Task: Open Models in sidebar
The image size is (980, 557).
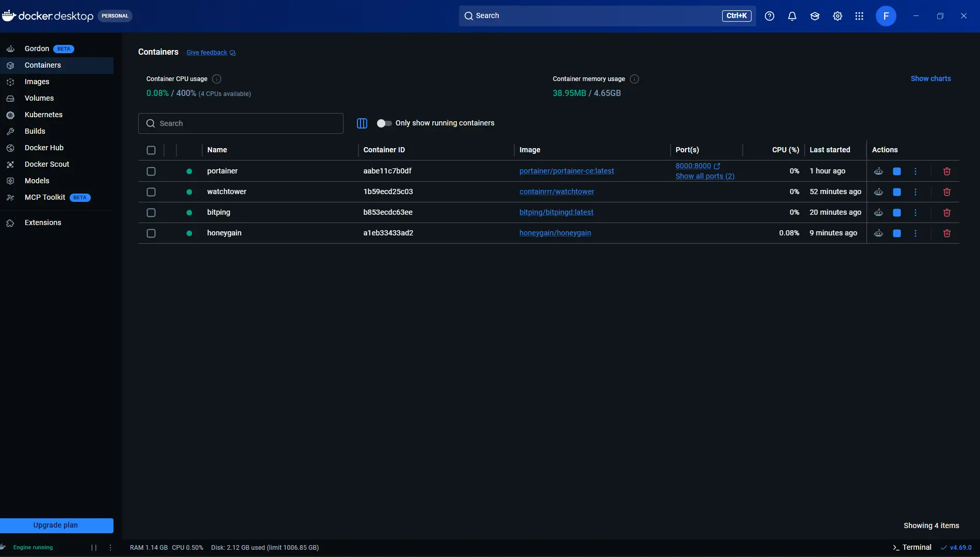Action: pyautogui.click(x=57, y=181)
